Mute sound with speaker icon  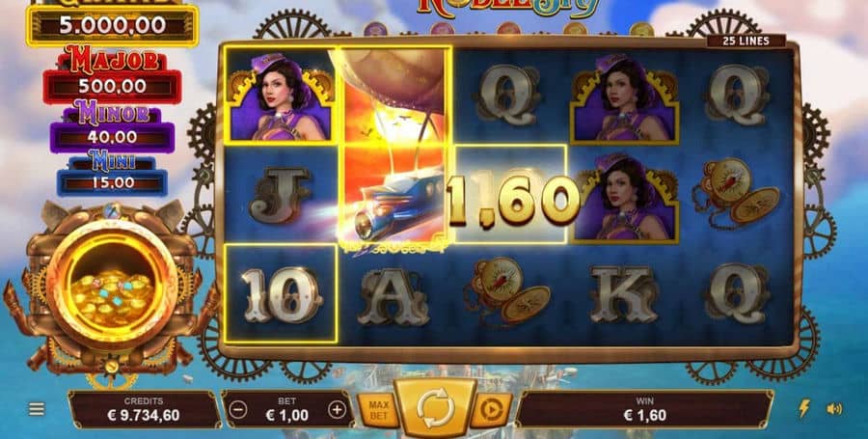point(834,409)
